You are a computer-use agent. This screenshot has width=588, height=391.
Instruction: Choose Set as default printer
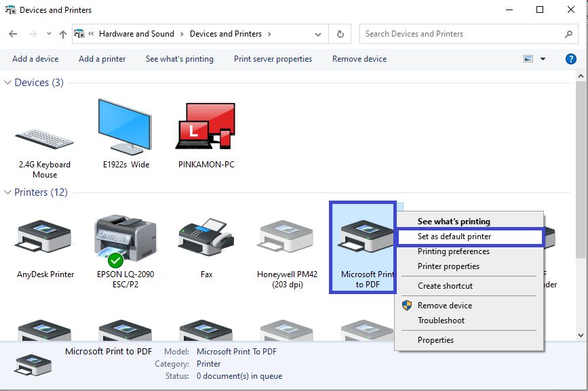(x=454, y=236)
